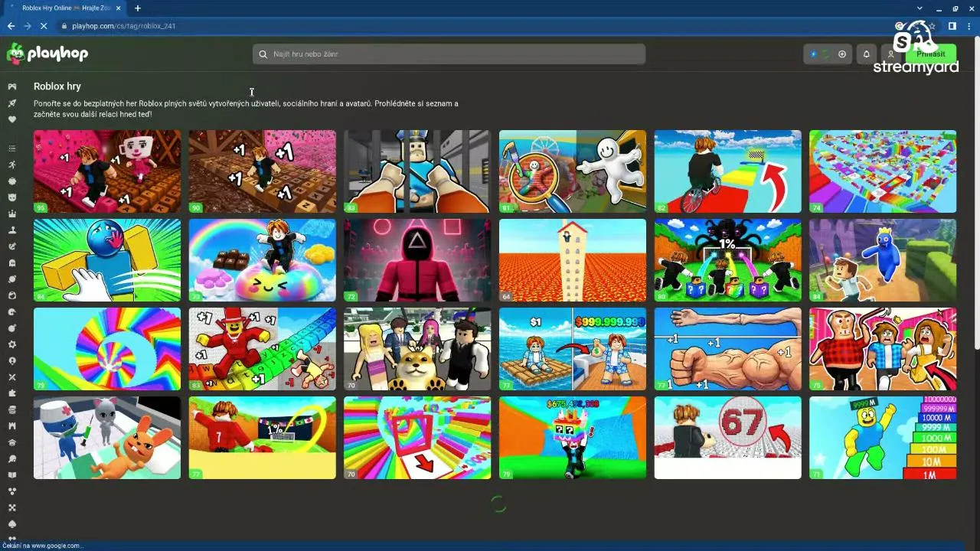Open the prison guard game thumbnail

pos(417,171)
